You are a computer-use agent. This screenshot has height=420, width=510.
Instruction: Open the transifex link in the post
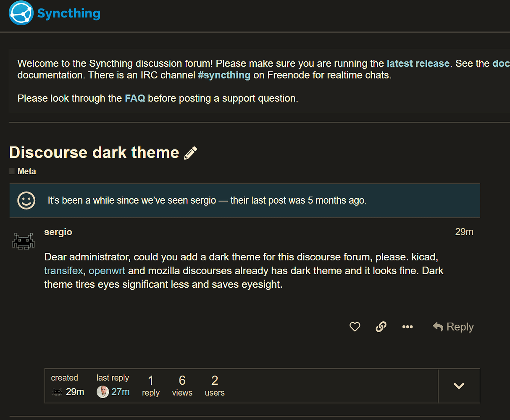63,270
